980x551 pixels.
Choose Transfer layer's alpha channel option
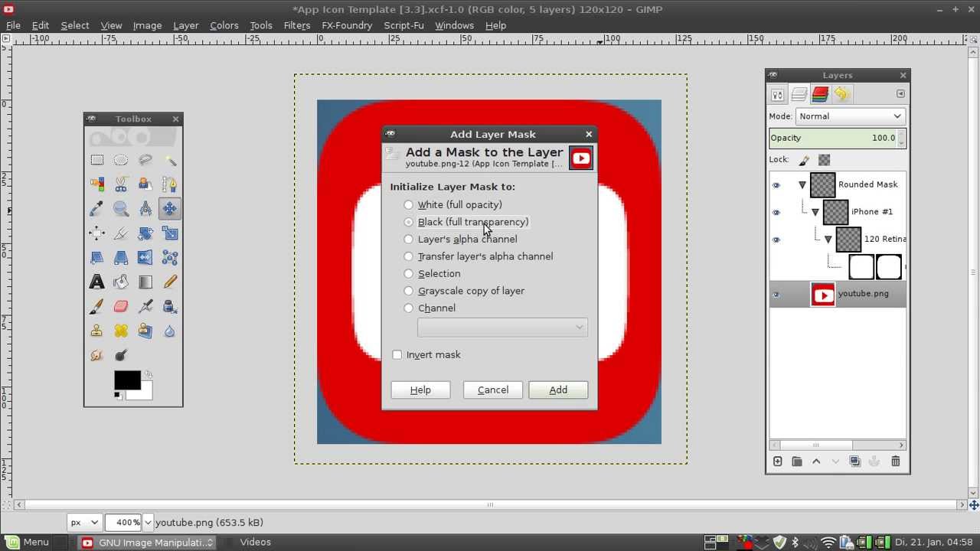coord(478,256)
